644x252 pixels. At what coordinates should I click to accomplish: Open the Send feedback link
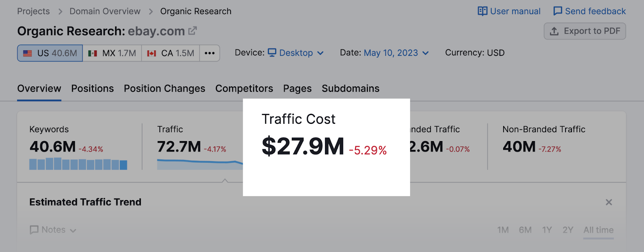pos(595,11)
